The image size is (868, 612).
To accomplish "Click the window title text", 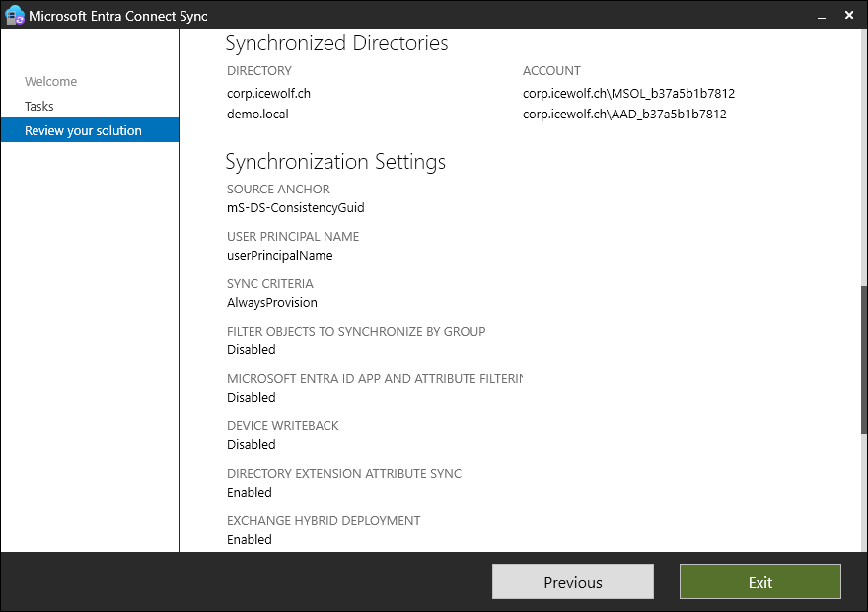I will (118, 16).
